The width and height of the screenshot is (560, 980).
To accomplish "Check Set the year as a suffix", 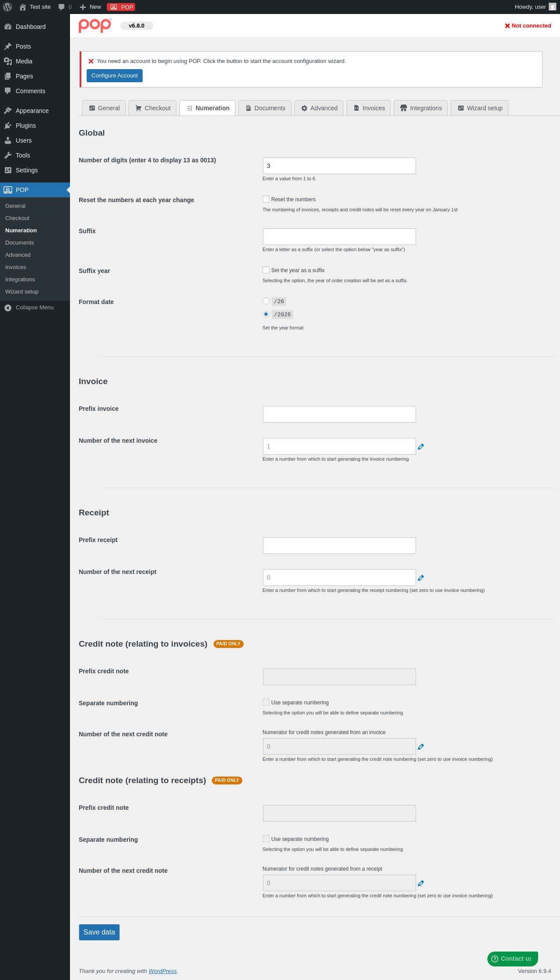I will click(x=266, y=270).
